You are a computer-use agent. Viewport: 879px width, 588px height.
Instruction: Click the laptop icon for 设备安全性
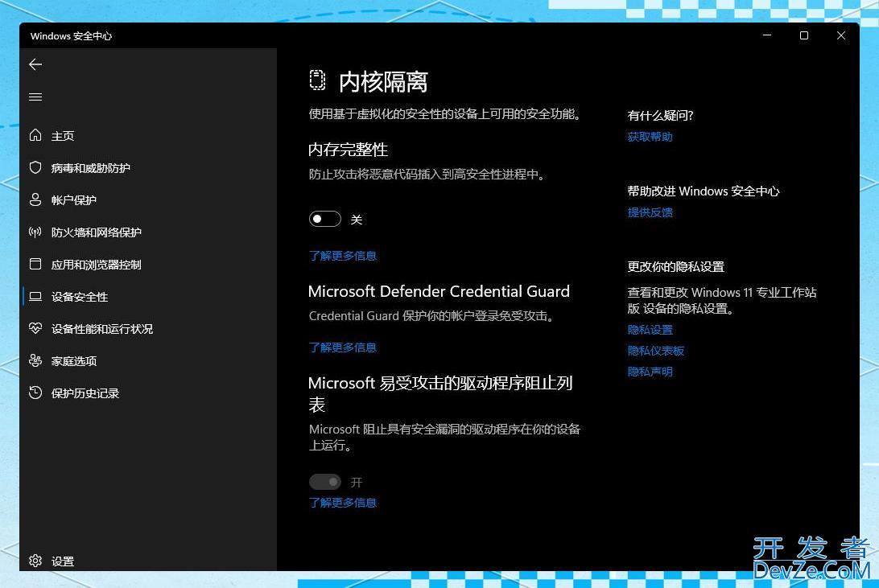pyautogui.click(x=35, y=296)
